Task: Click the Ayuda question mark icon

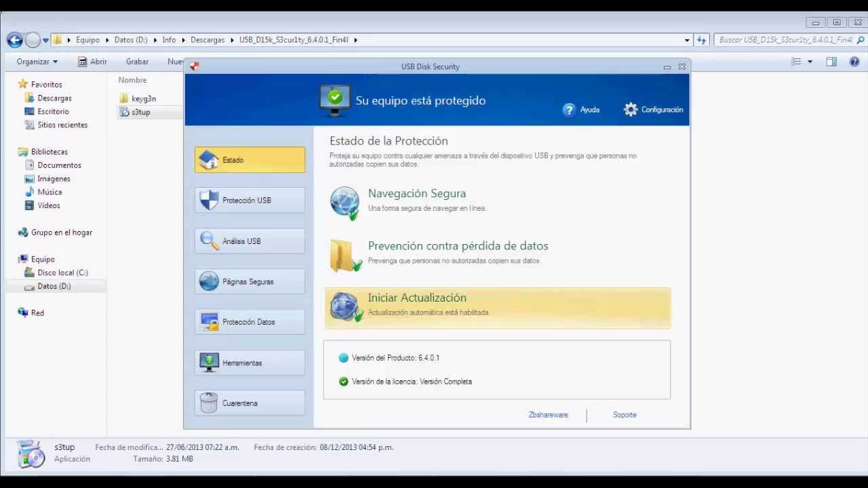Action: (569, 110)
